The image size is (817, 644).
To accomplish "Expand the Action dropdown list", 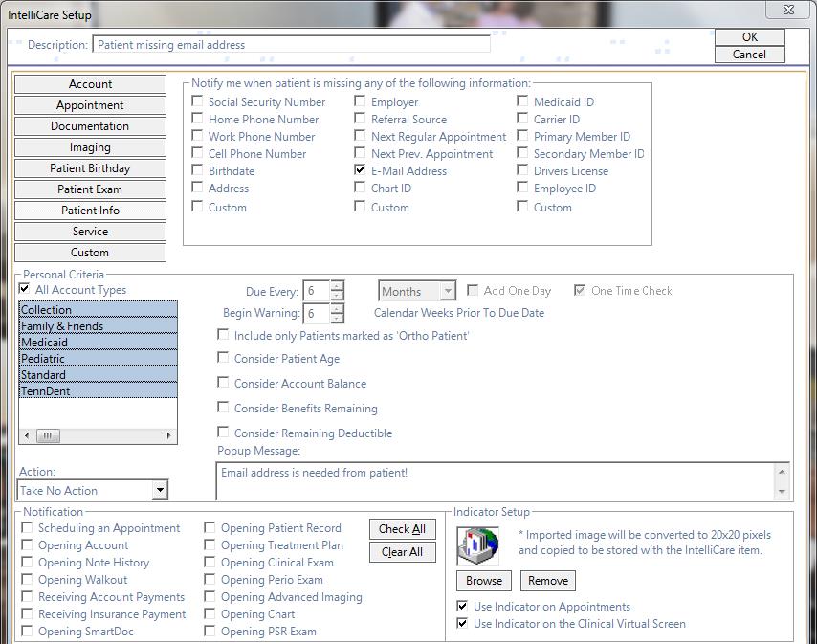I will click(160, 490).
